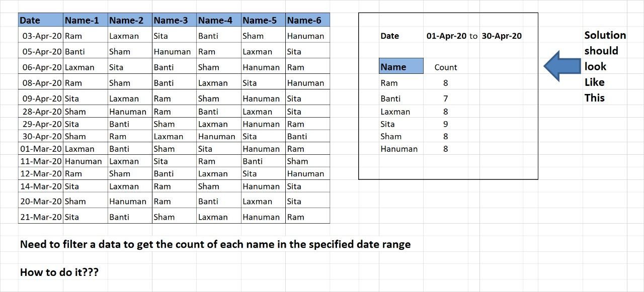This screenshot has width=644, height=292.
Task: Click the 'to' cell between dates
Action: coord(473,36)
